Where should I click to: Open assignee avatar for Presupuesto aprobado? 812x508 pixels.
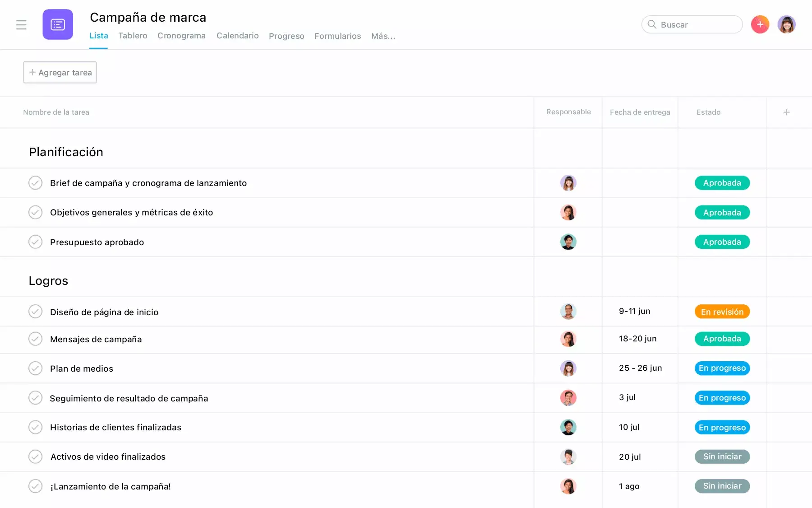[568, 242]
